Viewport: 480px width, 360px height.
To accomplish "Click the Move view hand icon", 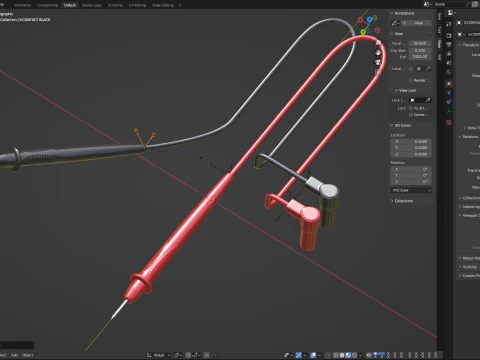I will tap(378, 52).
